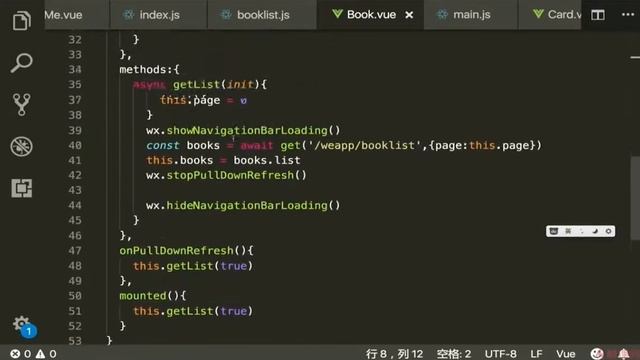The image size is (640, 360).
Task: Open the Extensions view
Action: [22, 188]
